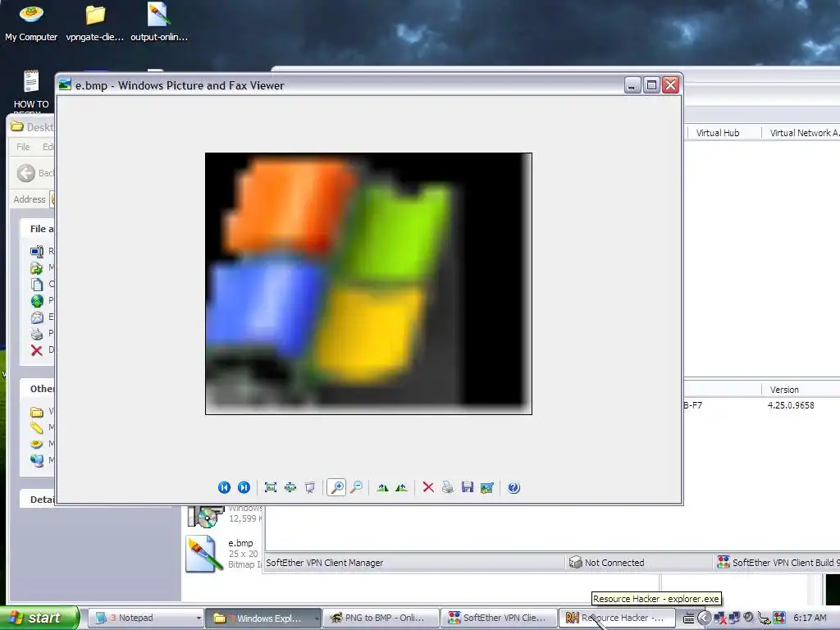Click SoftEther VPN Client Build status entry
840x630 pixels.
[x=778, y=563]
